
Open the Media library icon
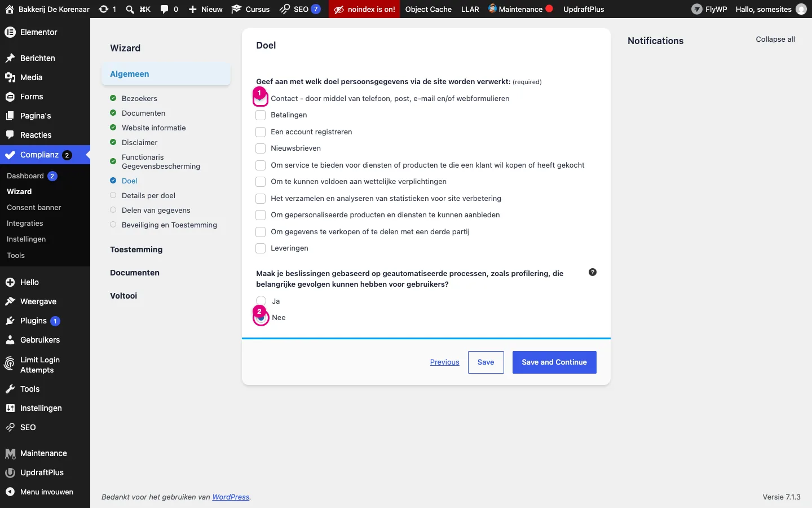pyautogui.click(x=10, y=77)
